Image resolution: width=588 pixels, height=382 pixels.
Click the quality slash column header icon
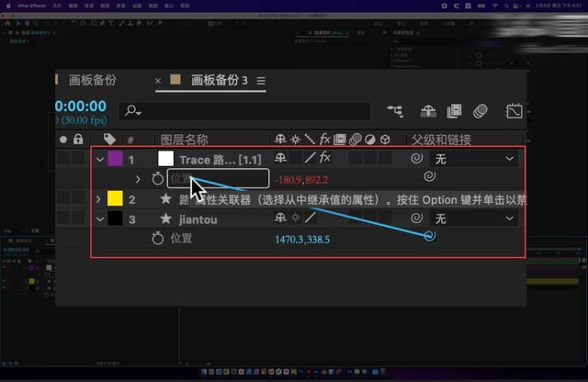[310, 140]
